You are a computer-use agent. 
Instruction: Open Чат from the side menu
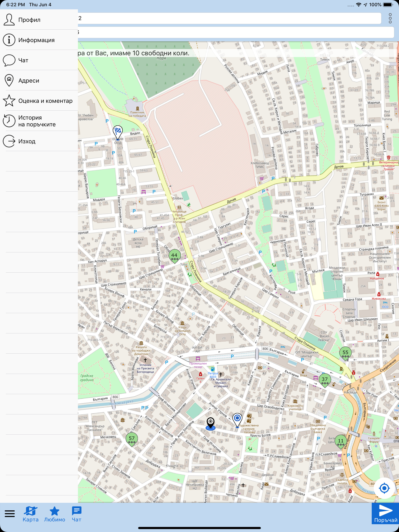click(x=39, y=60)
